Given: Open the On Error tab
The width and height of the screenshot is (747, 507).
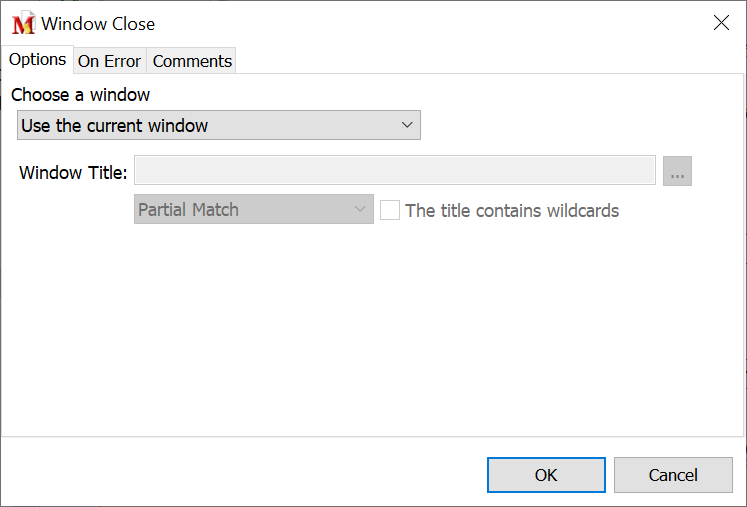Looking at the screenshot, I should point(109,61).
